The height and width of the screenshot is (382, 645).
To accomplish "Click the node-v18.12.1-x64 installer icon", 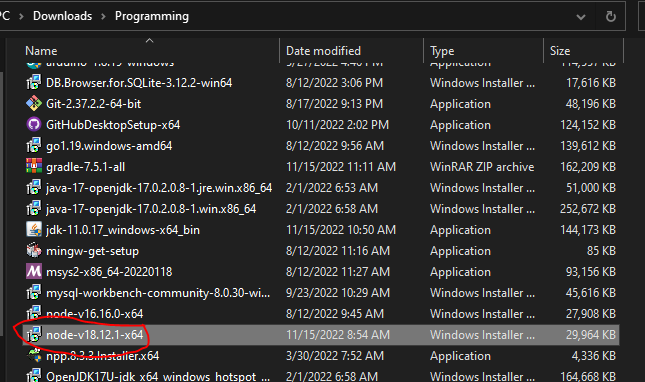I will (34, 334).
